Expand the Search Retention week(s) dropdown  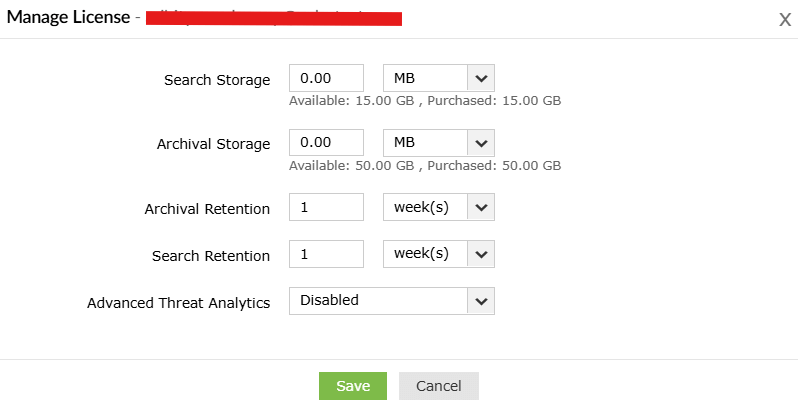(x=439, y=254)
